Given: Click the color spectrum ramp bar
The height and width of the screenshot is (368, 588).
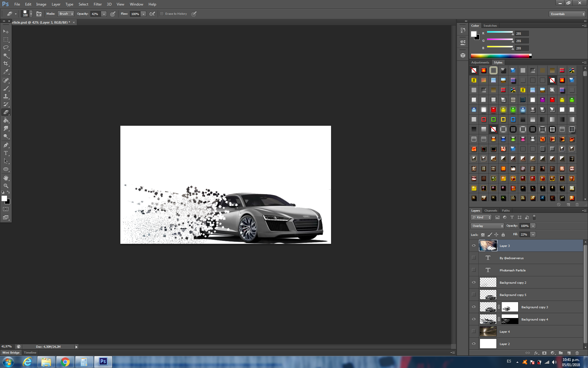Looking at the screenshot, I should click(500, 56).
